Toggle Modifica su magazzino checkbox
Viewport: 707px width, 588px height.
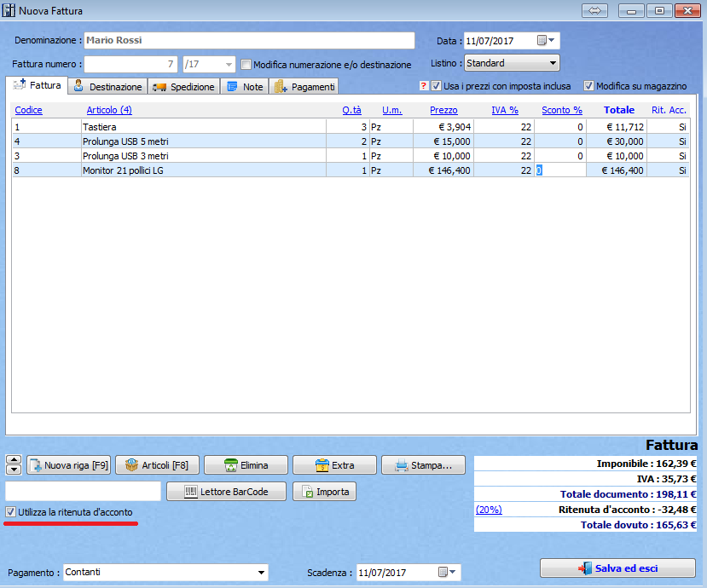coord(588,85)
